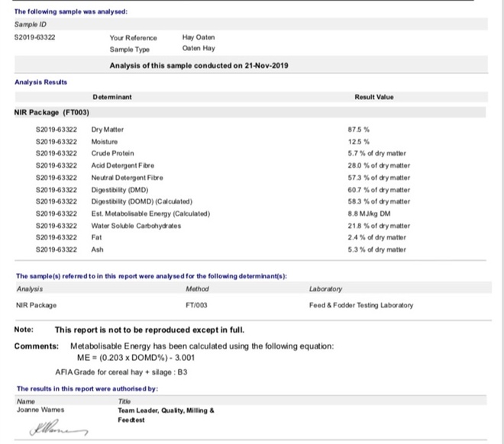Click the NIR Package (FT003) section heading

53,112
